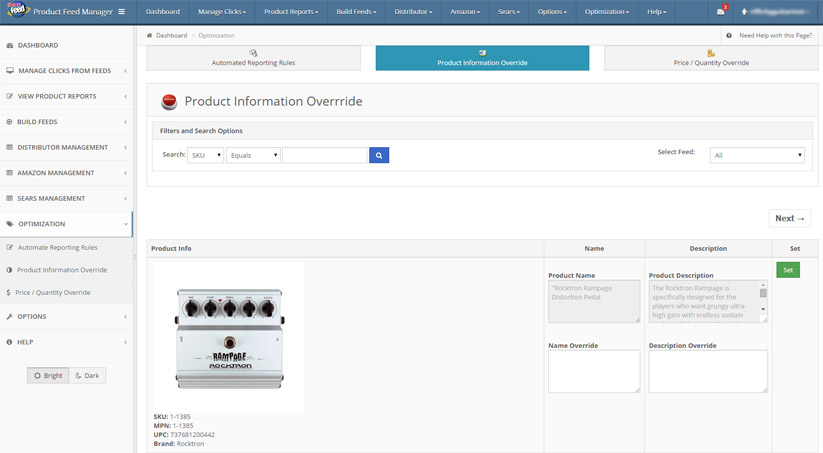Click the green Set button
Image resolution: width=823 pixels, height=453 pixels.
(x=788, y=270)
